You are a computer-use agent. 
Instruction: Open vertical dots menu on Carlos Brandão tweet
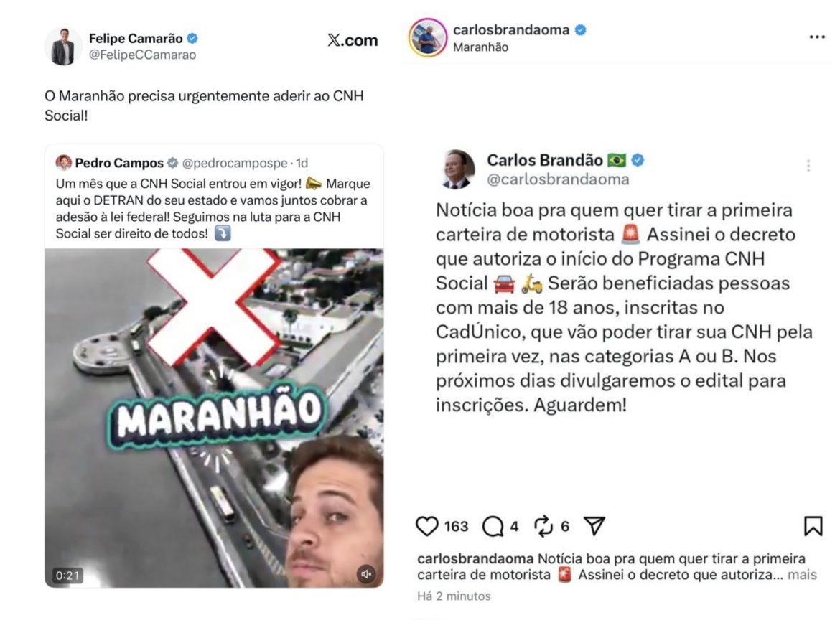click(808, 166)
